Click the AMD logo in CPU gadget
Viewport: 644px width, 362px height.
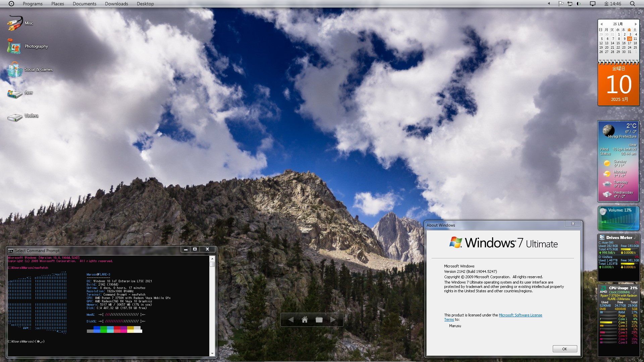click(603, 290)
